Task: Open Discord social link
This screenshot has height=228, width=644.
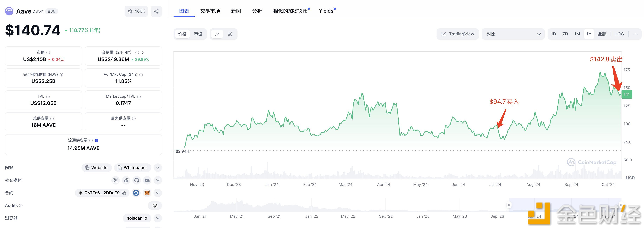Action: 147,180
